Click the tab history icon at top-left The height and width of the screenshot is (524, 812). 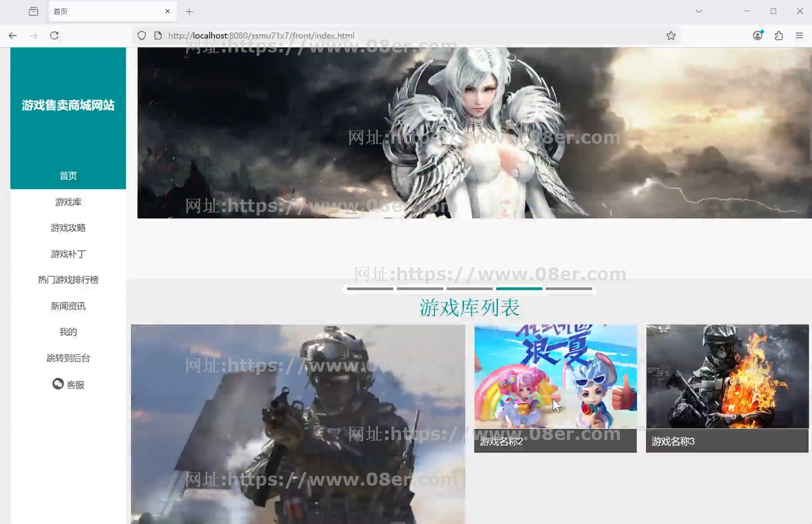(33, 12)
